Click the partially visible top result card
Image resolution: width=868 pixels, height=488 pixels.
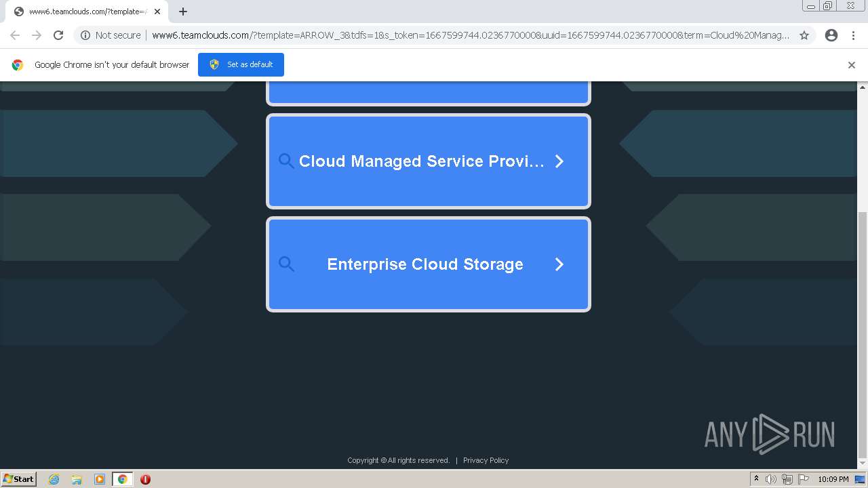tap(429, 93)
